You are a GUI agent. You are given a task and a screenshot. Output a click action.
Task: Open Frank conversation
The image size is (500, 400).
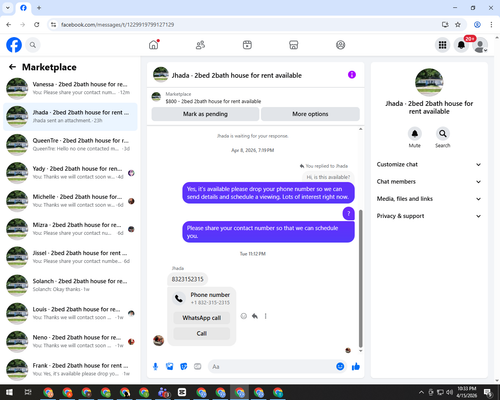tap(70, 369)
